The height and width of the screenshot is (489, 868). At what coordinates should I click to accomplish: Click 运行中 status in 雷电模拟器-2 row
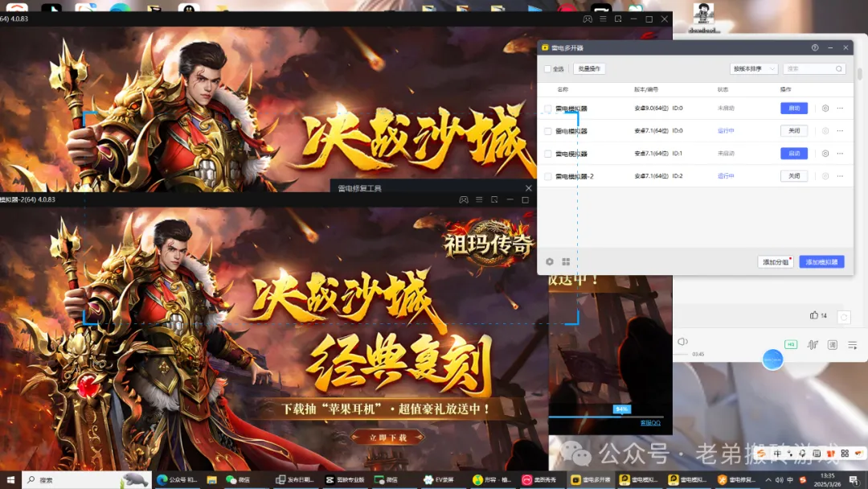[x=726, y=176]
